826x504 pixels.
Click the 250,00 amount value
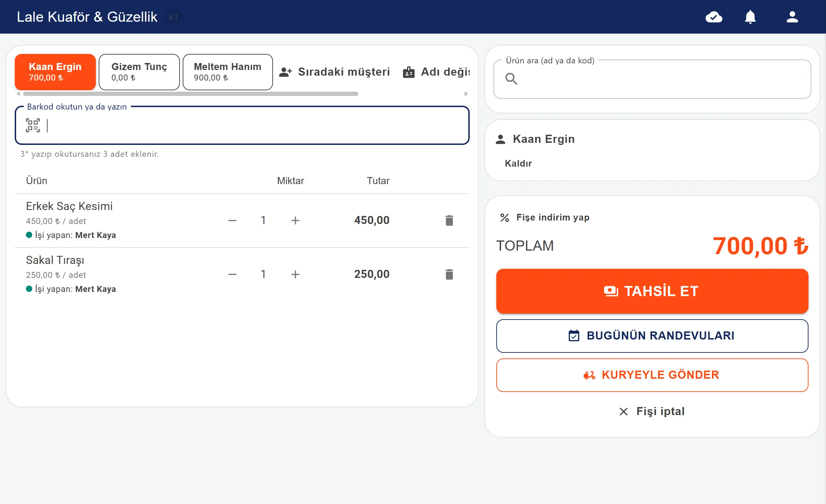[372, 274]
